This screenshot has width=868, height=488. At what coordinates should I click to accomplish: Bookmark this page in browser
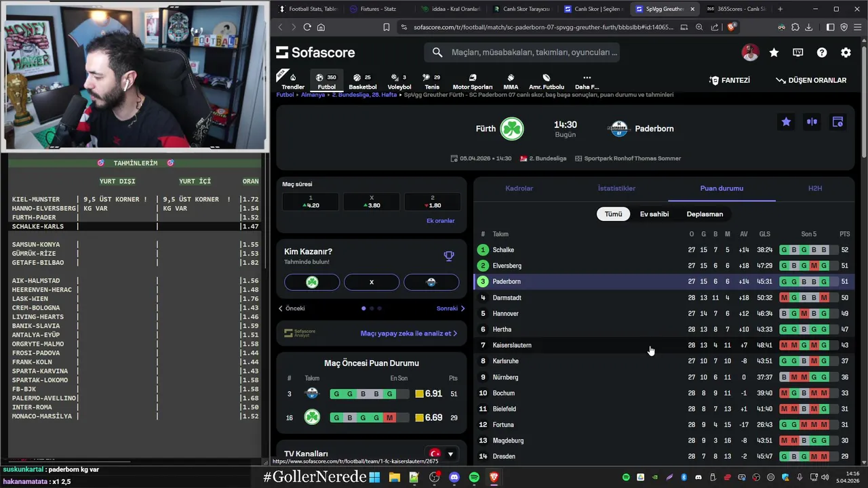click(x=387, y=27)
